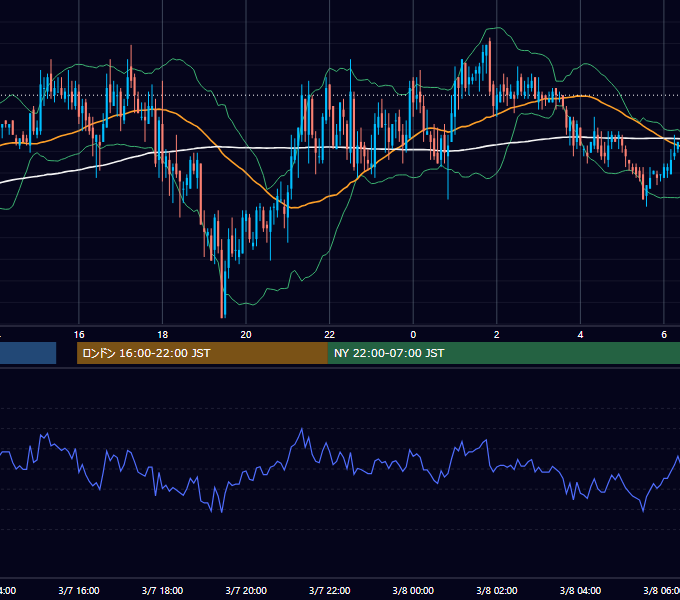680x600 pixels.
Task: Click the 3/7 22:00 date label
Action: [330, 590]
